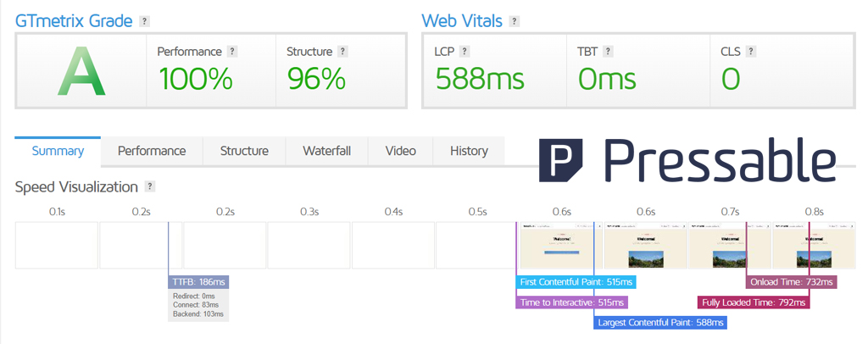Click the 0ms TBT value

point(607,79)
